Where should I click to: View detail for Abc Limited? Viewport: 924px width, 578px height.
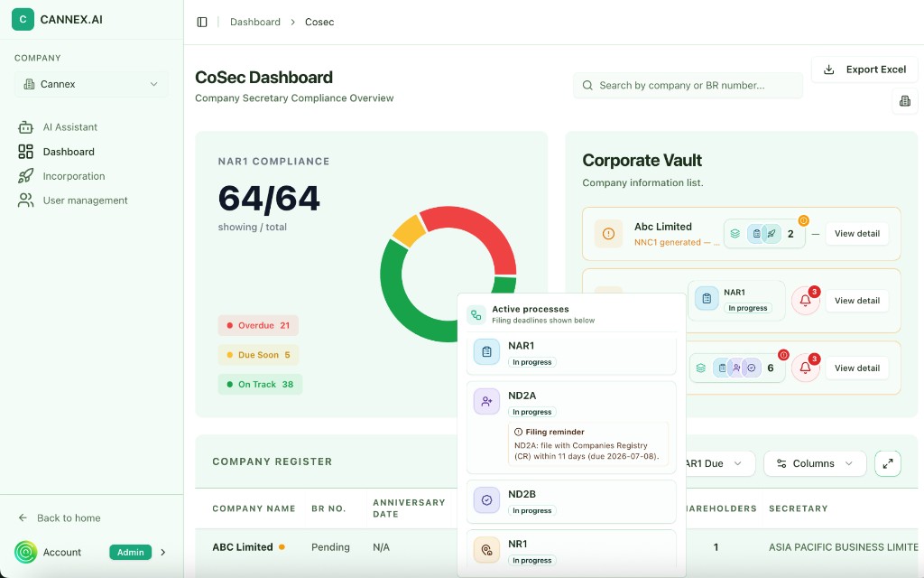coord(857,234)
